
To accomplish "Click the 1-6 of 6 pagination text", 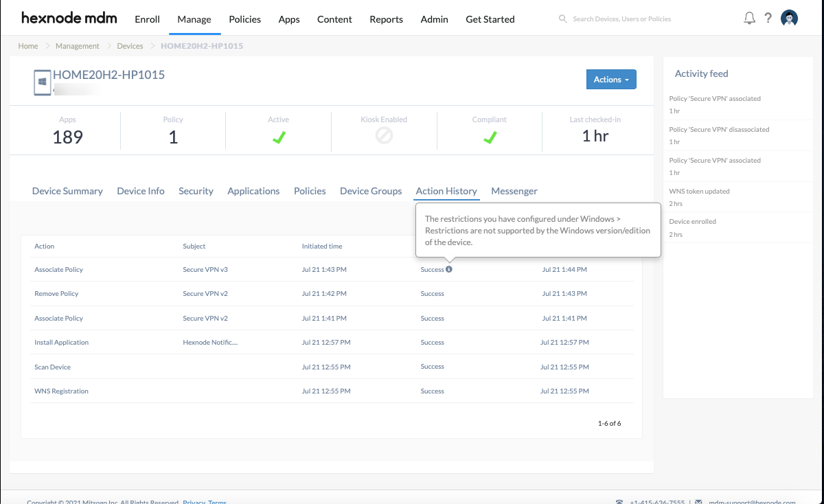I will click(609, 424).
